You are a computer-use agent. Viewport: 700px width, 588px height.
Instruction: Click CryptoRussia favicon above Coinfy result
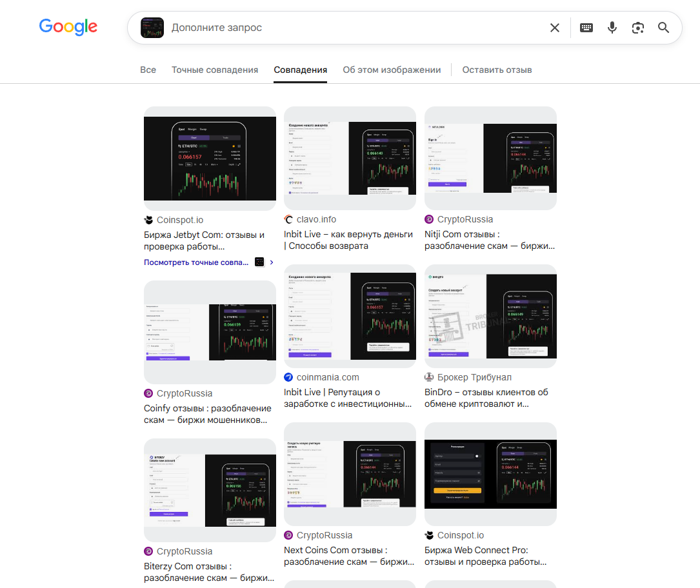tap(148, 393)
